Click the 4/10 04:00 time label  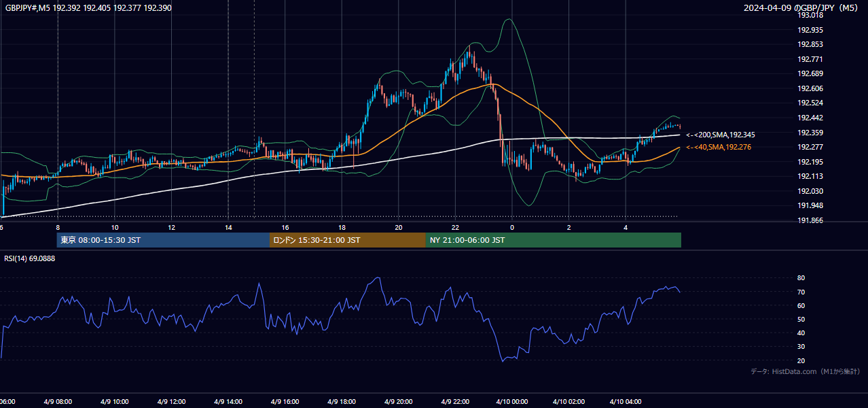(x=626, y=402)
